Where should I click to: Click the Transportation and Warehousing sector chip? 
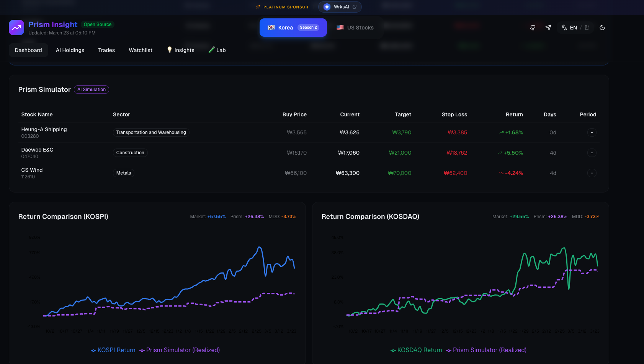point(151,132)
